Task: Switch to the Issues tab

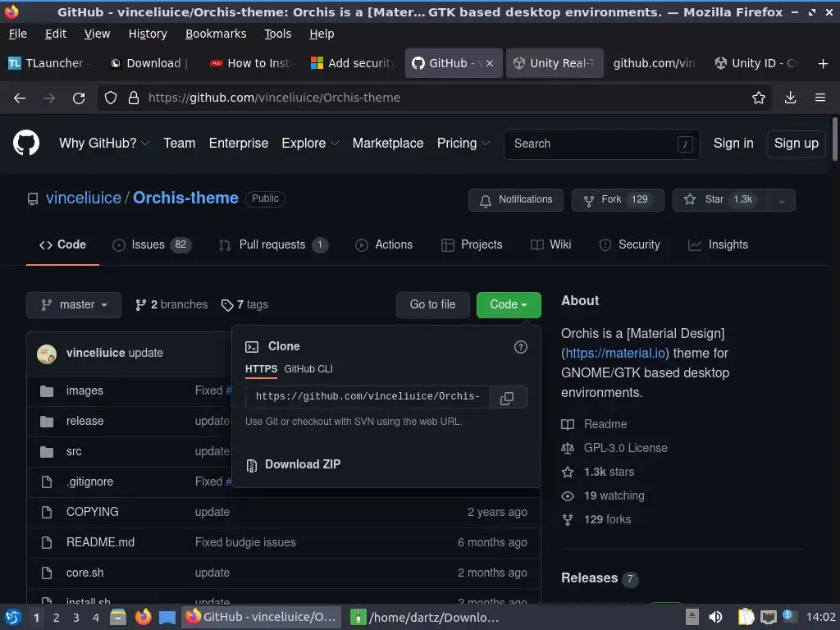Action: click(x=152, y=244)
